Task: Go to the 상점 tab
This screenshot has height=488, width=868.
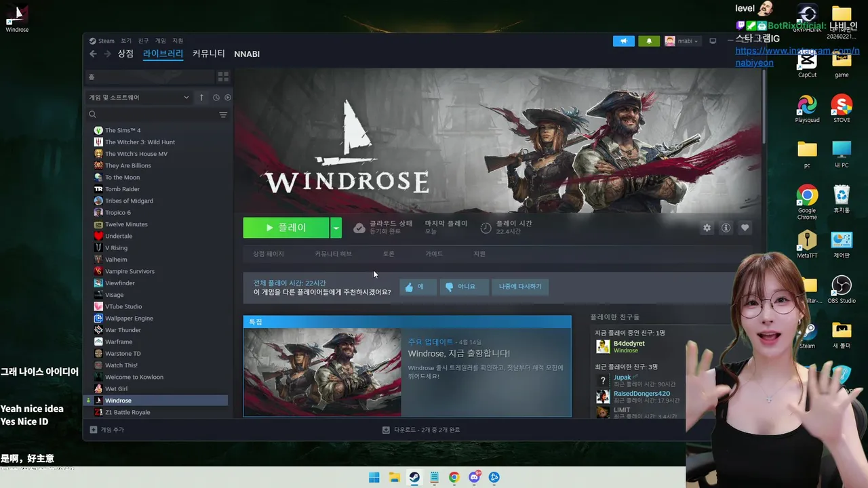Action: (125, 54)
